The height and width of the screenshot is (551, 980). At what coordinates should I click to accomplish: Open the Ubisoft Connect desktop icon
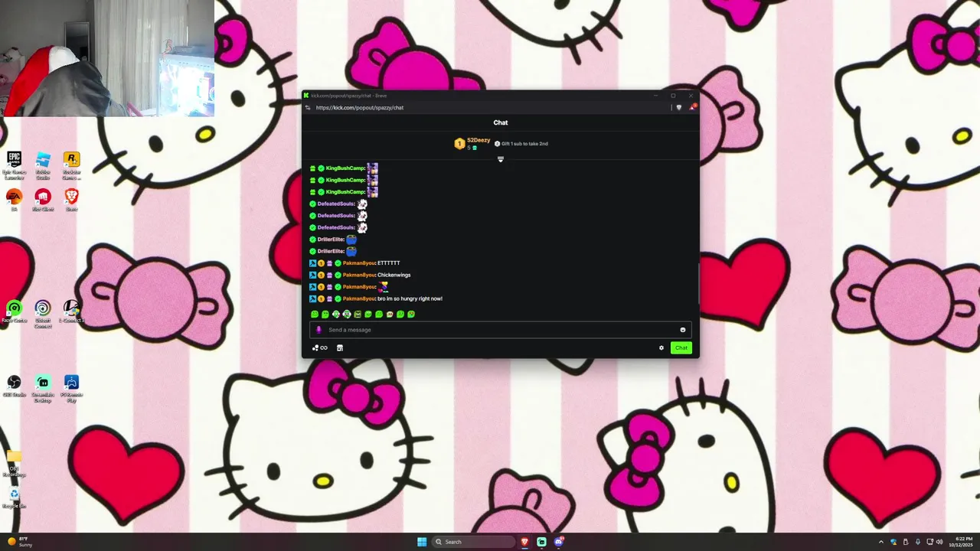(43, 314)
